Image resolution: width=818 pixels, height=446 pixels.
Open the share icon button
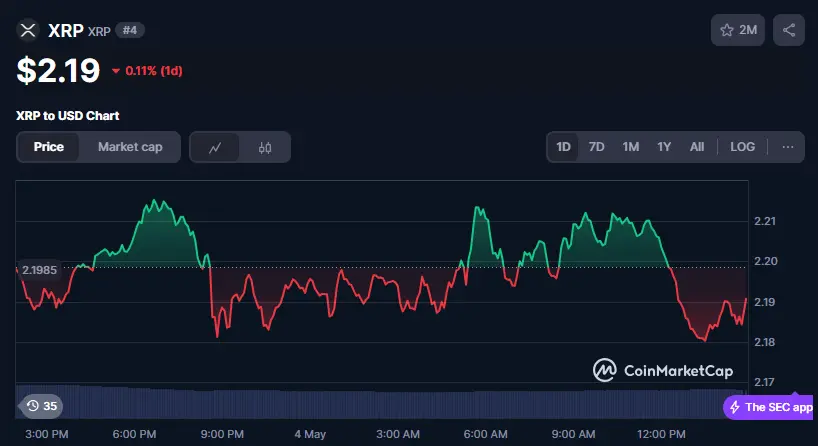789,30
